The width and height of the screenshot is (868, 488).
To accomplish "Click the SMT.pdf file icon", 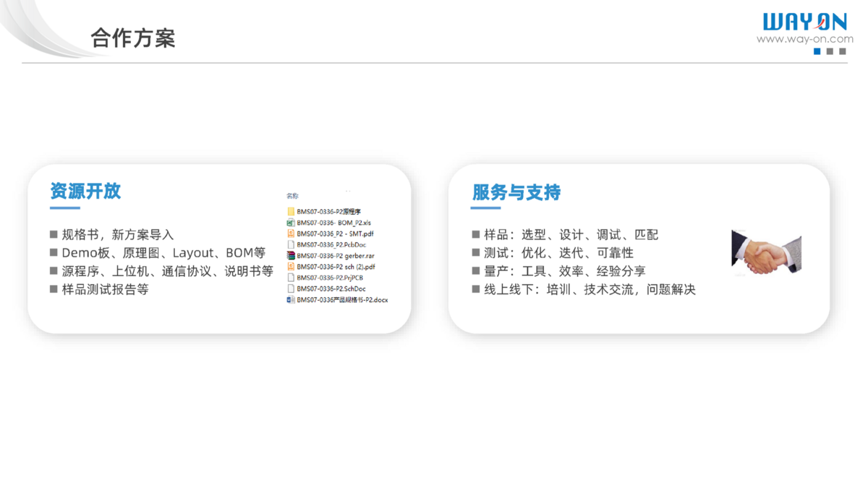I will click(x=291, y=234).
